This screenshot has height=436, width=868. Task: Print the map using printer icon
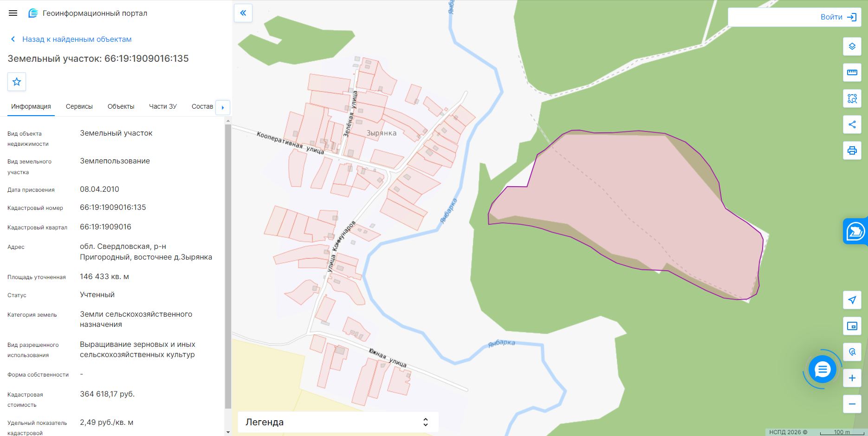pyautogui.click(x=852, y=150)
